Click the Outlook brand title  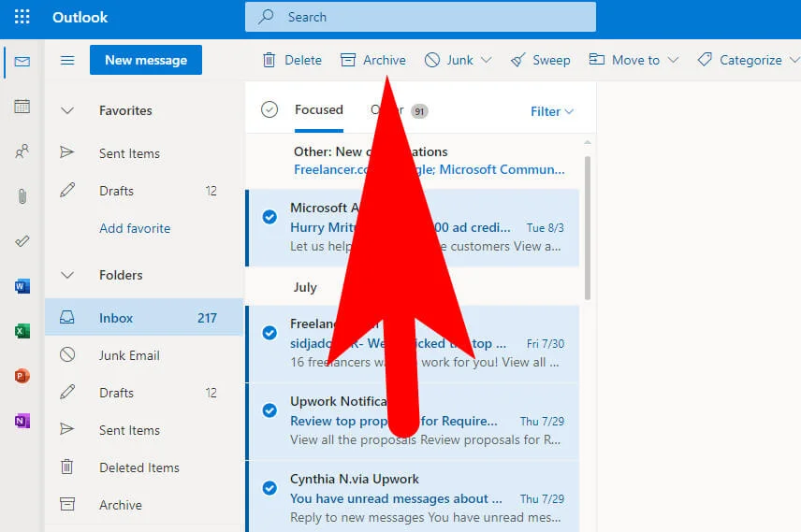(80, 18)
